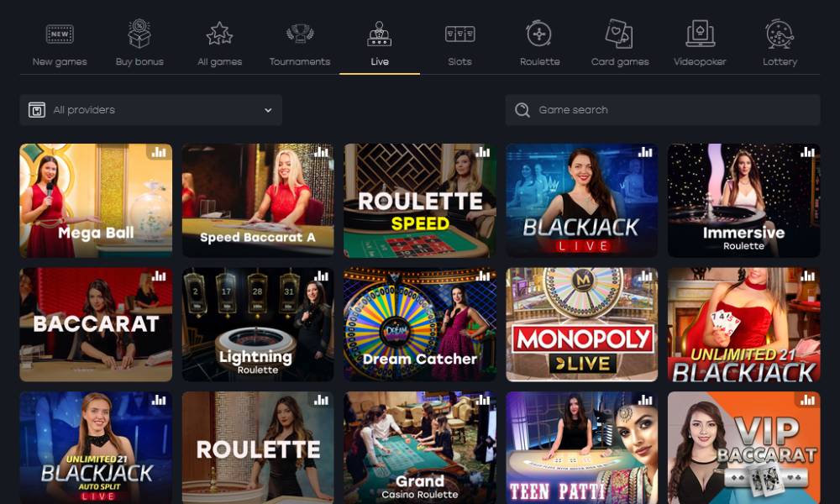Viewport: 840px width, 504px height.
Task: Select the Lottery ball category icon
Action: tap(780, 34)
